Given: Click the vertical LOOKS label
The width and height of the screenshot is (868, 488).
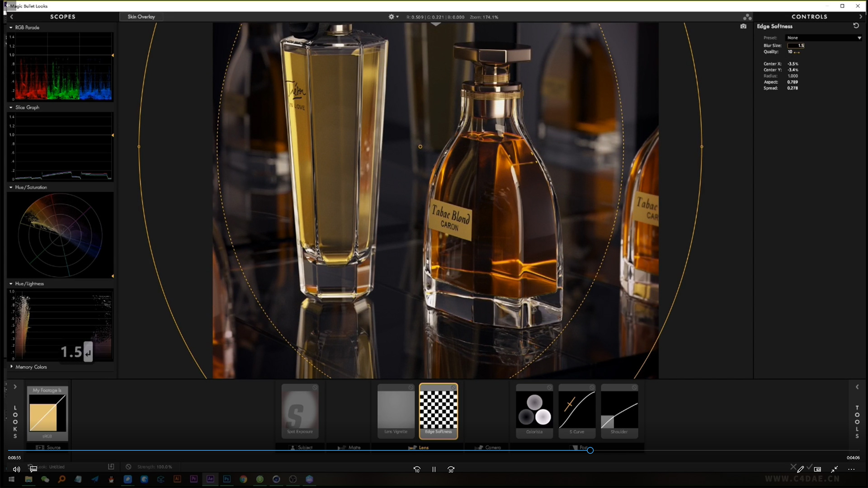Looking at the screenshot, I should coord(15,422).
